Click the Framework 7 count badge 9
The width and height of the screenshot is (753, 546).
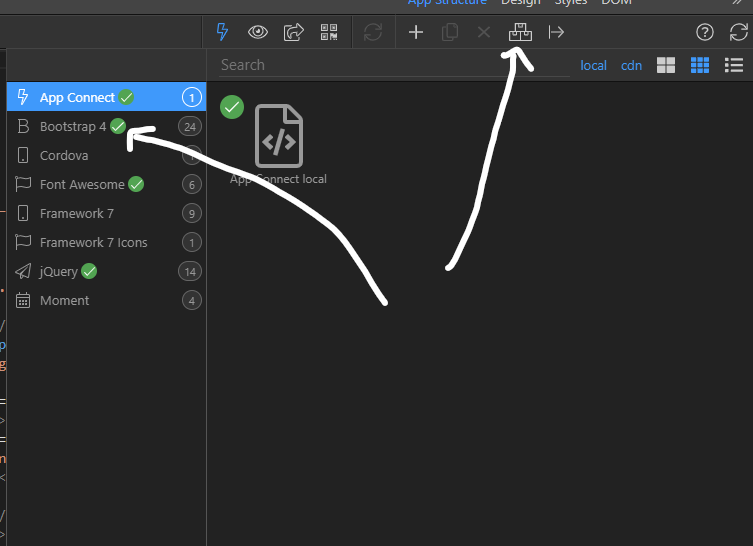pos(192,214)
